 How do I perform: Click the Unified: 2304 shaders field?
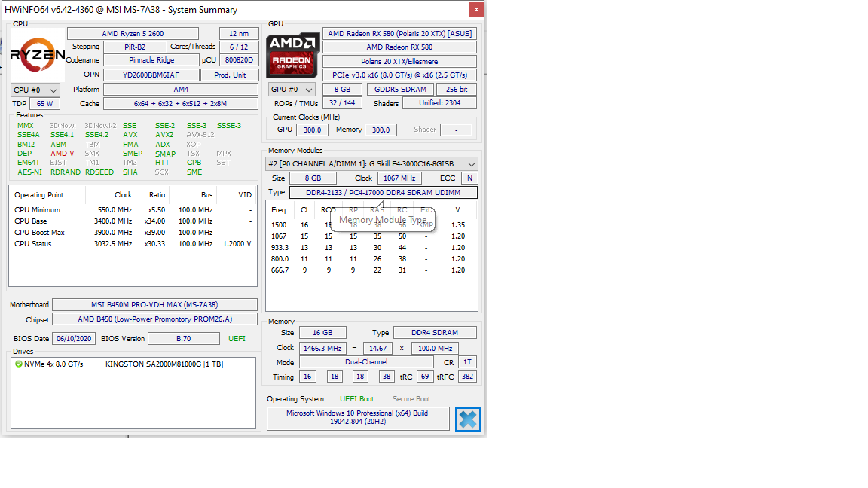click(439, 103)
